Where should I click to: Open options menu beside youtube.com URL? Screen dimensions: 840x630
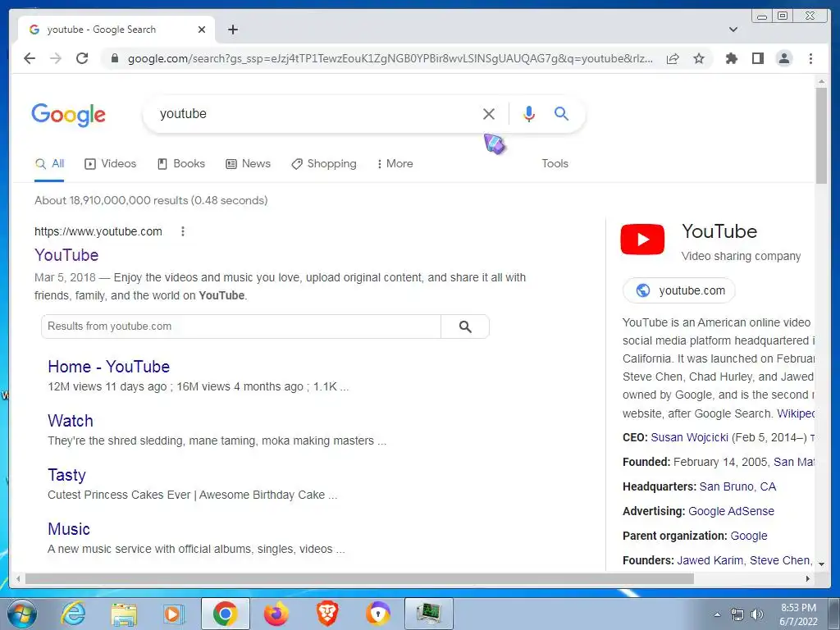coord(183,231)
